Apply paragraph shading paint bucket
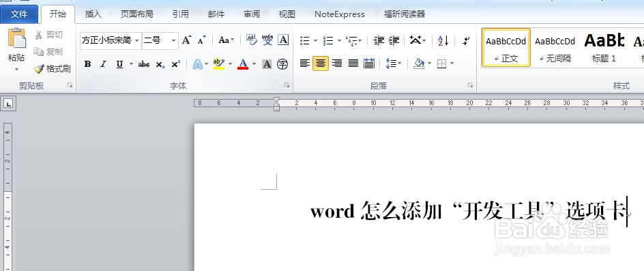 click(x=419, y=63)
